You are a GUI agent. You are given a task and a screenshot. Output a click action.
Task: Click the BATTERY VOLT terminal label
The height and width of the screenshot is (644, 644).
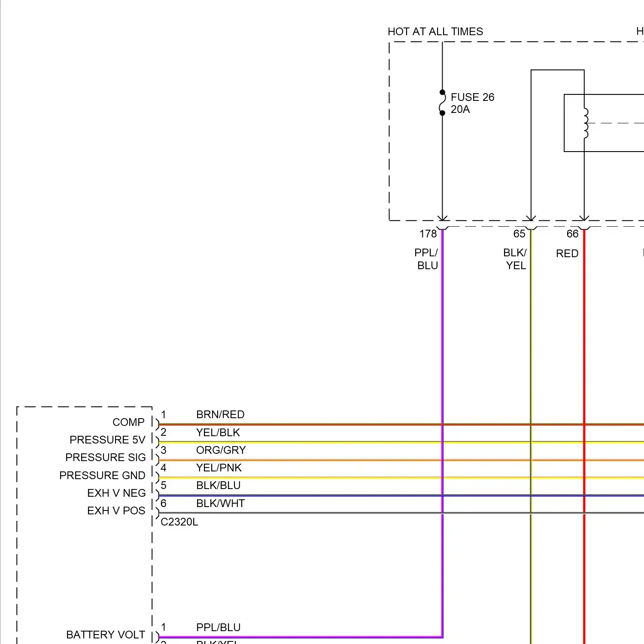(x=106, y=635)
